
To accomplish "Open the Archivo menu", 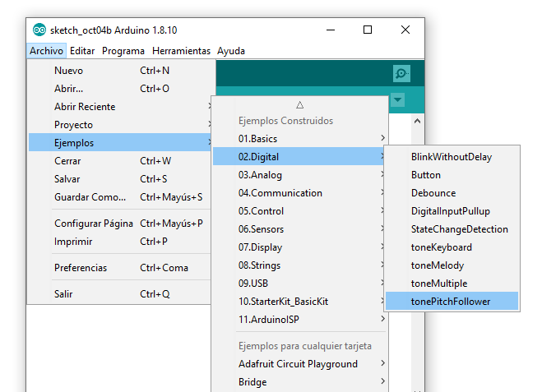I will point(46,51).
